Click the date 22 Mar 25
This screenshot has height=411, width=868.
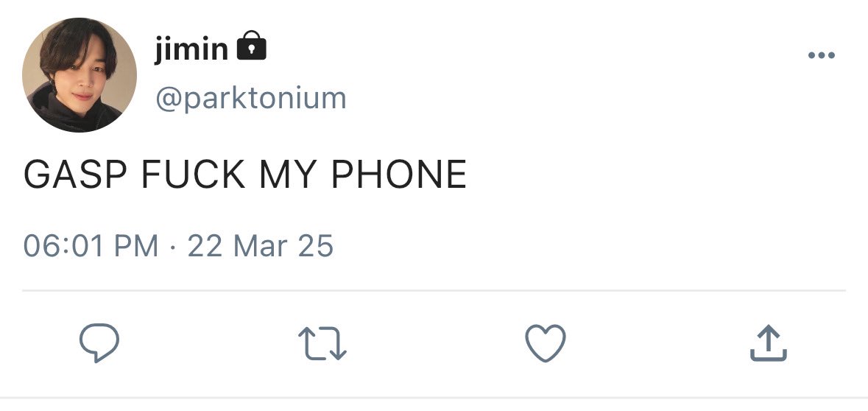[260, 246]
